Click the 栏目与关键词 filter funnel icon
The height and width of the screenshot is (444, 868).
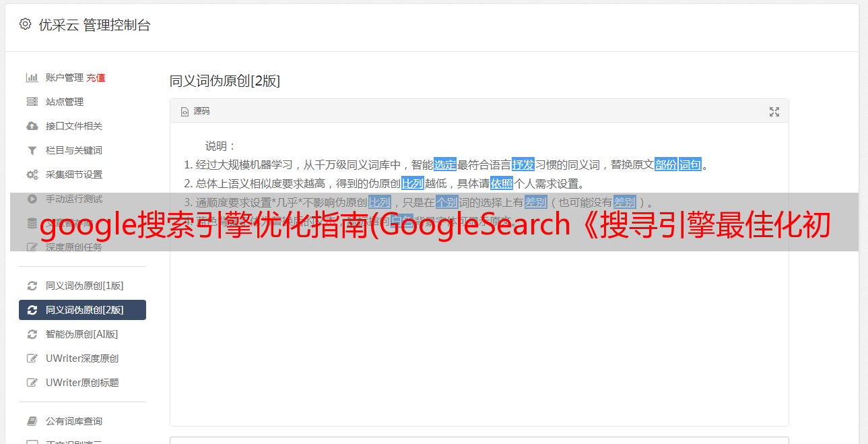tap(32, 150)
